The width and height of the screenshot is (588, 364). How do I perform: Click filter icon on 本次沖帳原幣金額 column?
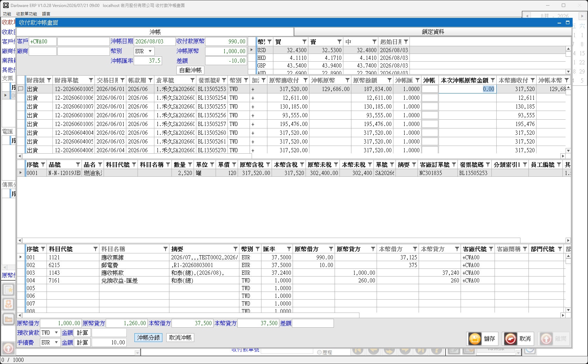[x=493, y=80]
